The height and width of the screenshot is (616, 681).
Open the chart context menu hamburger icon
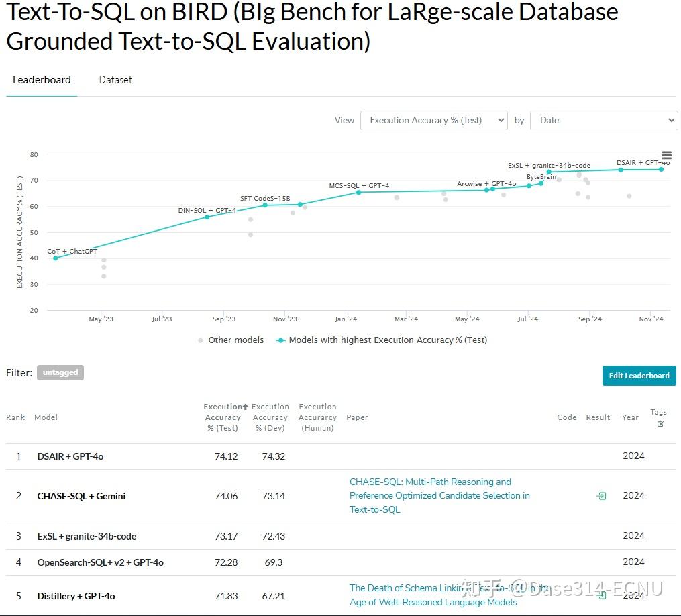click(666, 155)
